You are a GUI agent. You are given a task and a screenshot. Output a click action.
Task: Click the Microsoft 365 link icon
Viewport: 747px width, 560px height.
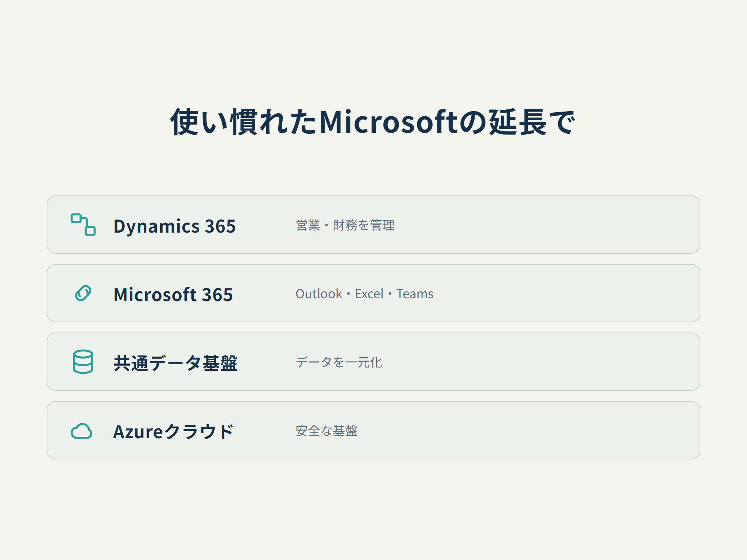pos(83,293)
